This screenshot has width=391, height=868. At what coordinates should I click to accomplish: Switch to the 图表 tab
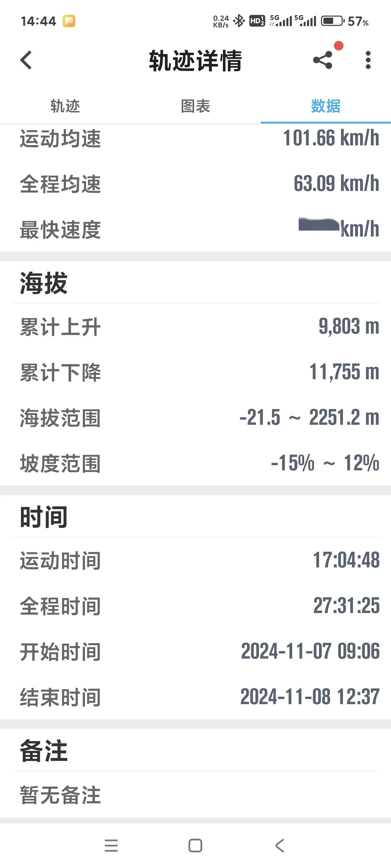(x=195, y=106)
